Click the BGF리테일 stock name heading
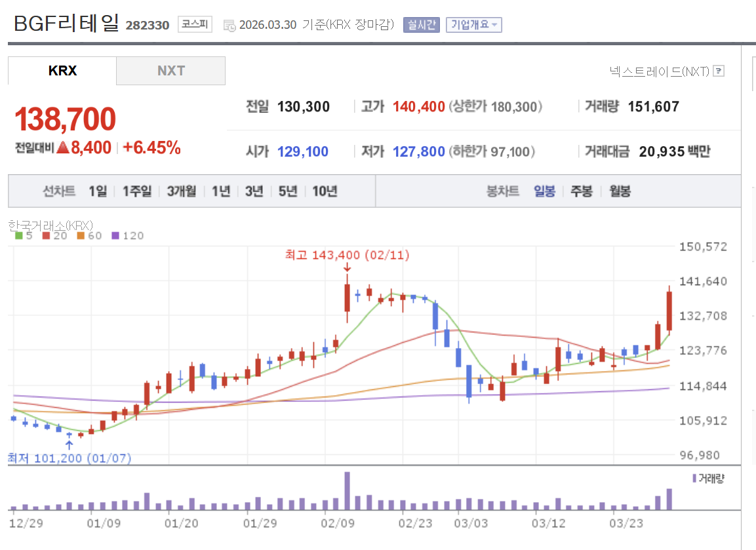Screen dimensions: 756x550 pos(66,23)
